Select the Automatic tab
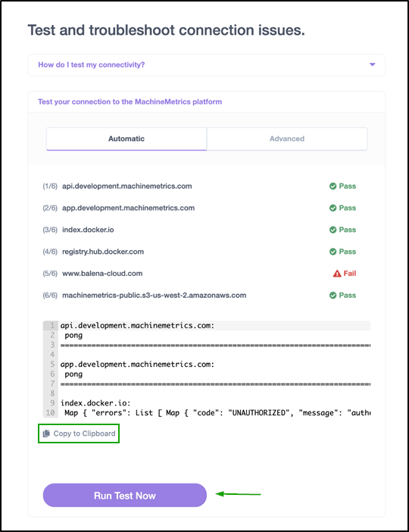Viewport: 409px width, 532px height. (x=126, y=139)
